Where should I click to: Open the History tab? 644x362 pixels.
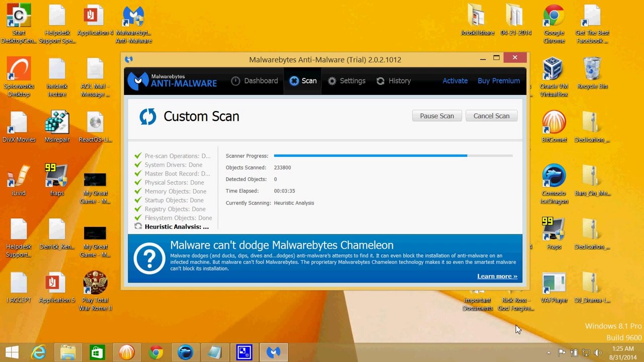click(393, 81)
